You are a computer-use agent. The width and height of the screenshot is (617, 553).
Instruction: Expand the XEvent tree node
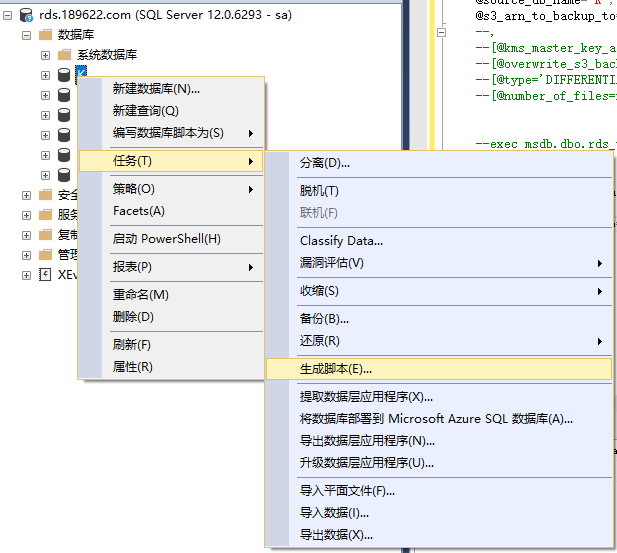point(26,275)
